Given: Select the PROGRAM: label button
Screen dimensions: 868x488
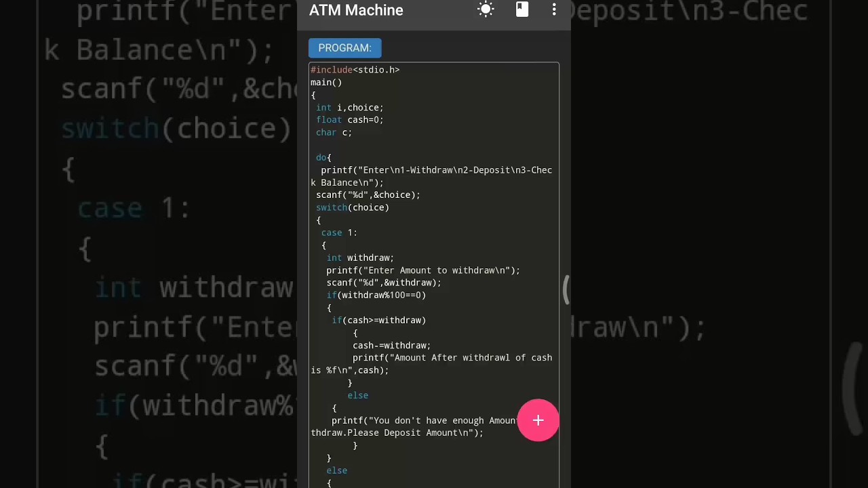Looking at the screenshot, I should click(x=345, y=48).
